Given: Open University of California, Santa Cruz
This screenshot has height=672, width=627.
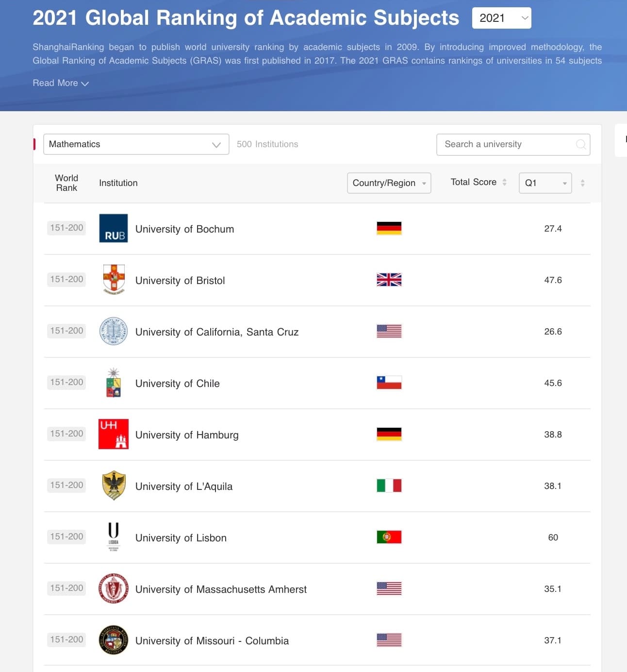Looking at the screenshot, I should coord(217,332).
